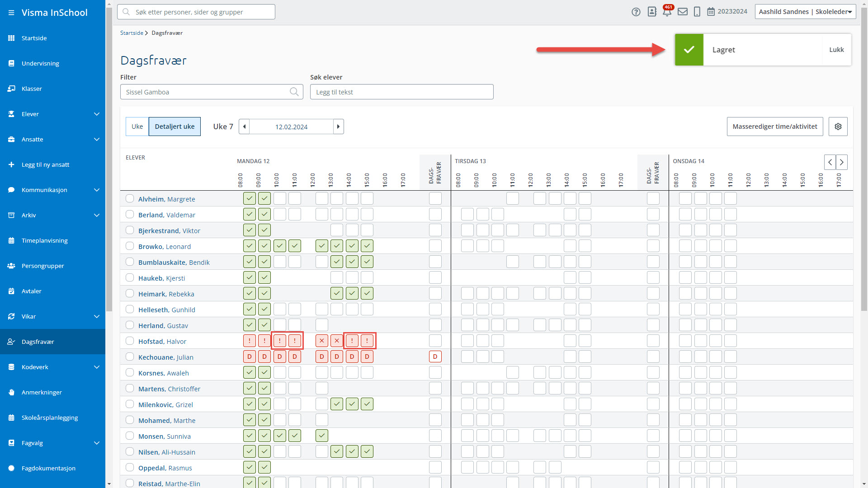Viewport: 868px width, 488px height.
Task: Select checkbox for Alvheim, Margrete
Action: coord(130,198)
